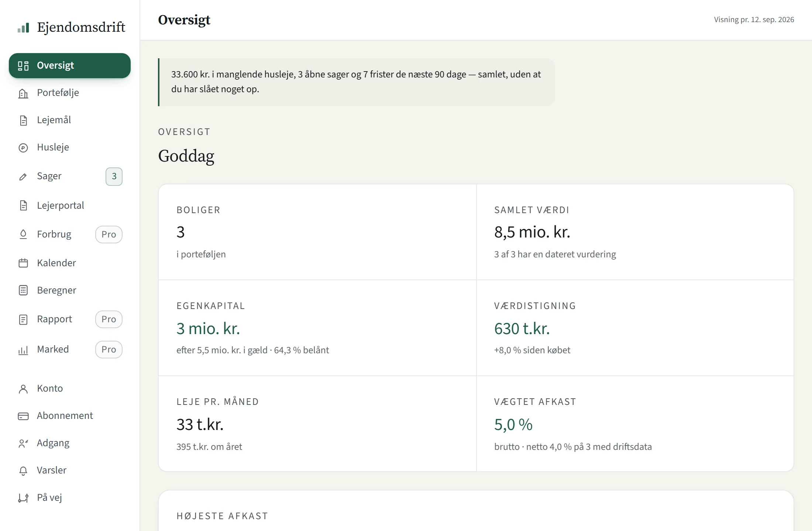Open the Husleje section
This screenshot has height=531, width=812.
tap(70, 147)
